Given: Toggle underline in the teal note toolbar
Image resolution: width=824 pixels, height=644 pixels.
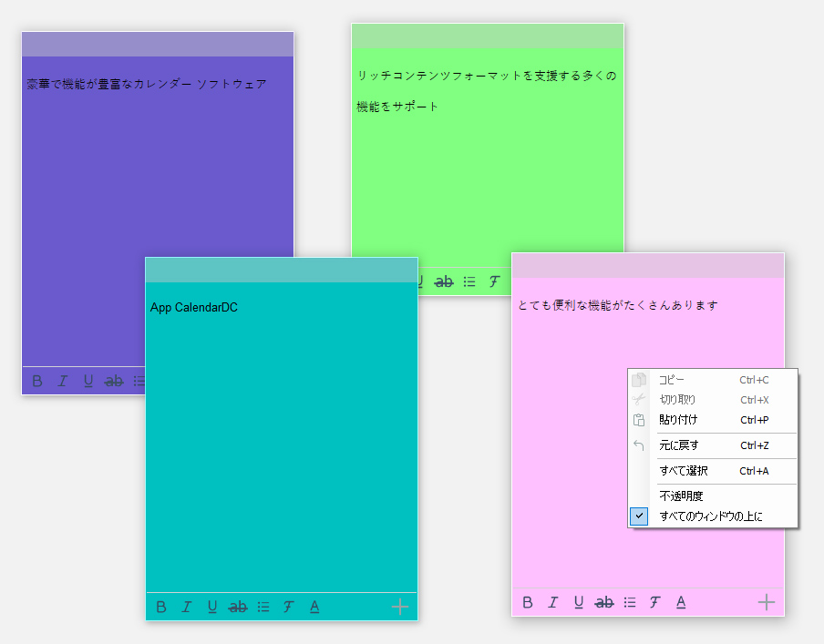Looking at the screenshot, I should coord(211,607).
